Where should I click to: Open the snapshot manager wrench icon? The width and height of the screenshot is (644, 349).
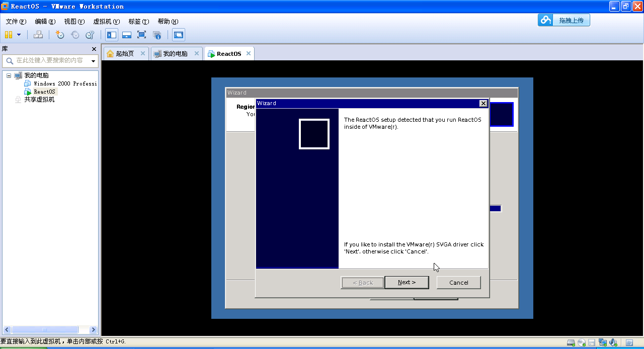[x=90, y=35]
